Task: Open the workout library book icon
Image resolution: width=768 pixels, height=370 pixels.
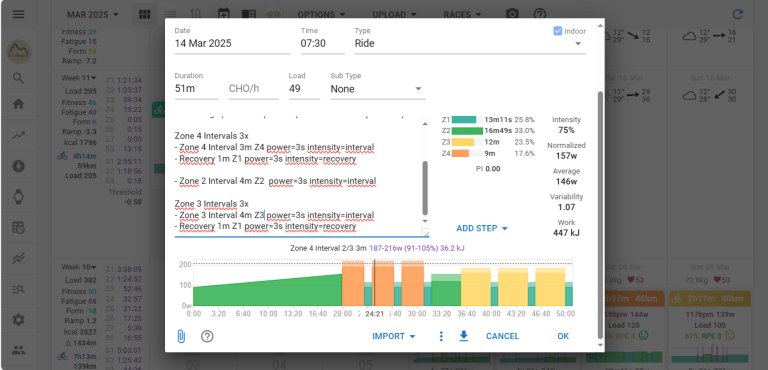Action: pos(249,14)
